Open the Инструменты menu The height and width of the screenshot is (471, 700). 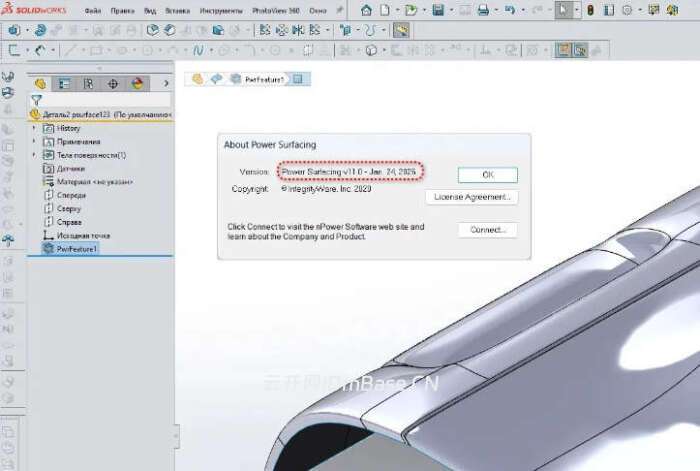pos(221,10)
